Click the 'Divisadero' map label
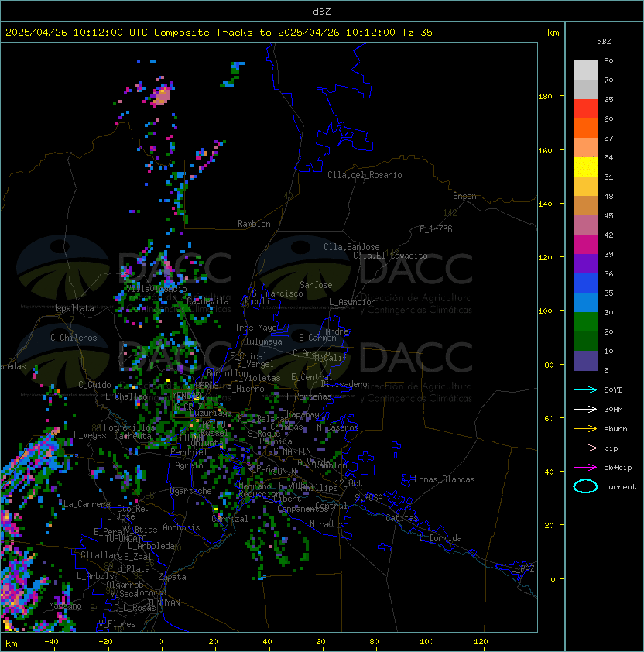644x652 pixels. pos(344,384)
